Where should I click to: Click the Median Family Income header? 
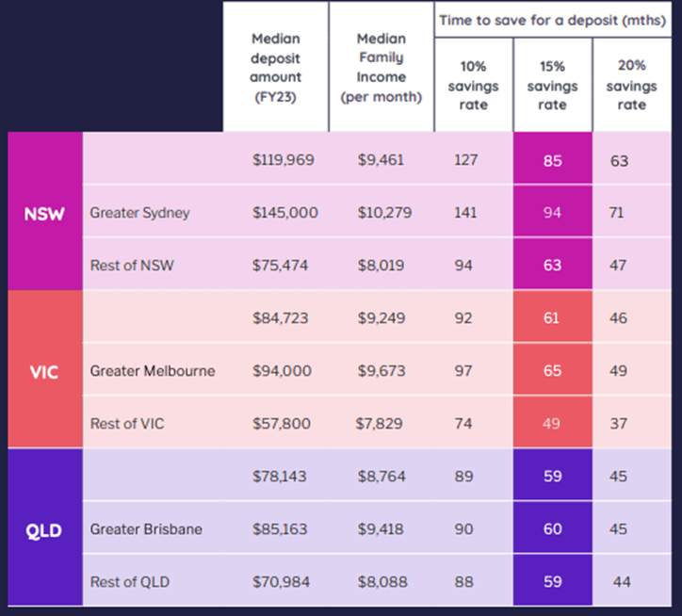[382, 68]
